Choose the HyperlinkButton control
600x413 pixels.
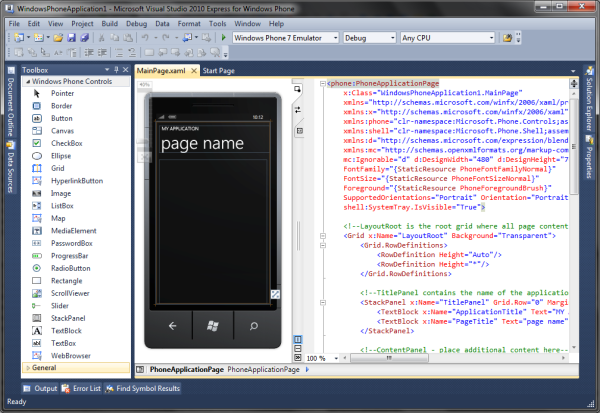pyautogui.click(x=76, y=181)
